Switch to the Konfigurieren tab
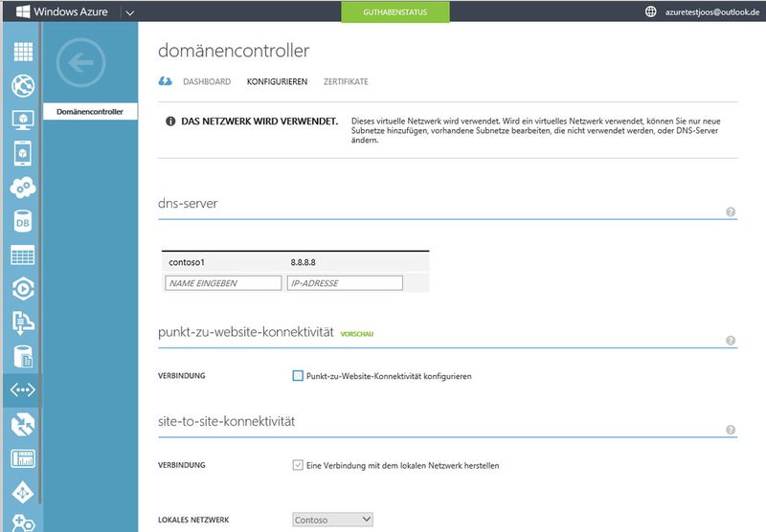The width and height of the screenshot is (766, 532). [x=277, y=81]
